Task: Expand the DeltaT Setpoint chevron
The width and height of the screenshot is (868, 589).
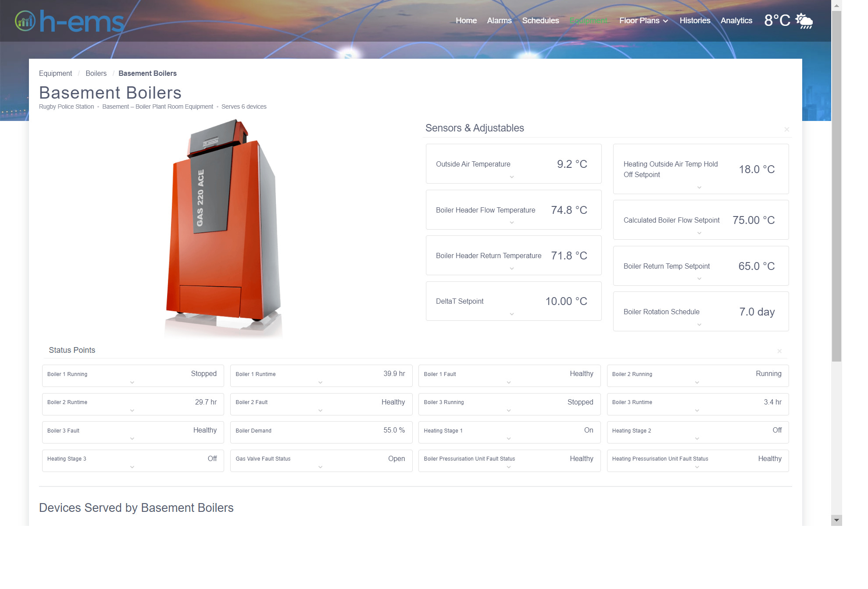Action: pos(511,314)
